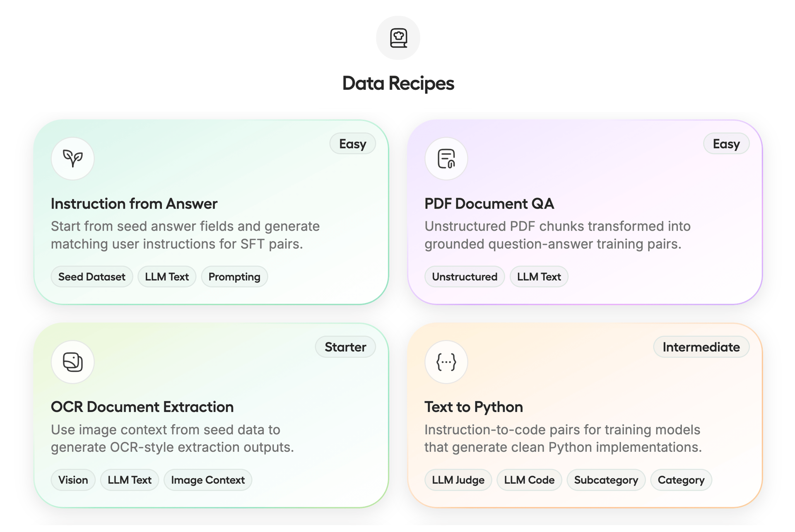Click the Starter badge on OCR Document Extraction
Viewport: 795px width, 532px height.
tap(345, 347)
